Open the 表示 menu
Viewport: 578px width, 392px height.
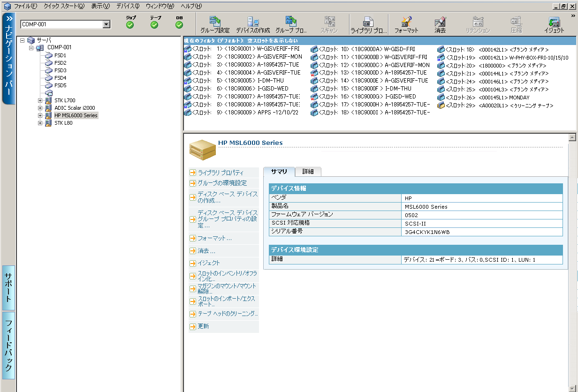click(x=100, y=6)
